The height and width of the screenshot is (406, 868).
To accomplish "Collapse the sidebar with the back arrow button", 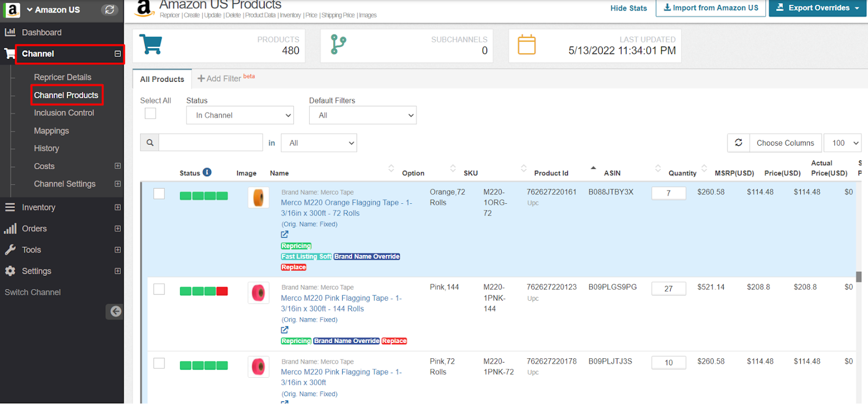I will 115,311.
